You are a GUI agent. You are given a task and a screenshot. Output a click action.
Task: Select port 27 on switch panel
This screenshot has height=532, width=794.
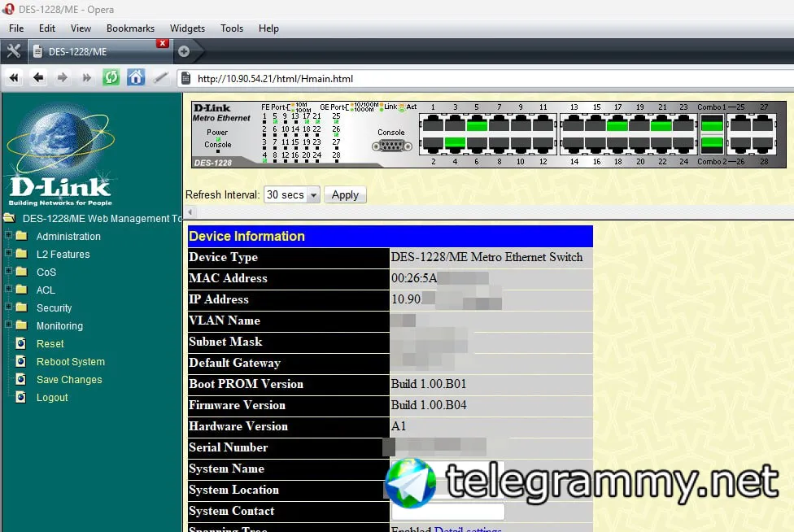click(763, 123)
